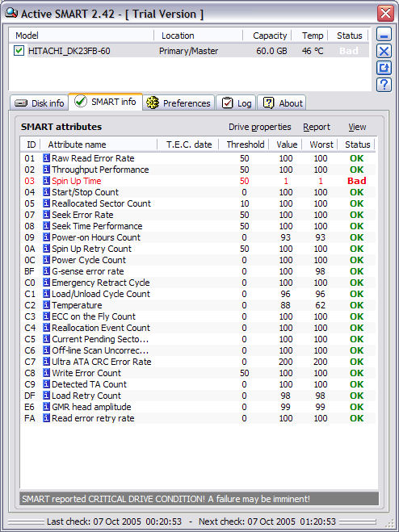399x532 pixels.
Task: Toggle the HITACHI_DK23FB-60 drive checkbox
Action: click(19, 51)
